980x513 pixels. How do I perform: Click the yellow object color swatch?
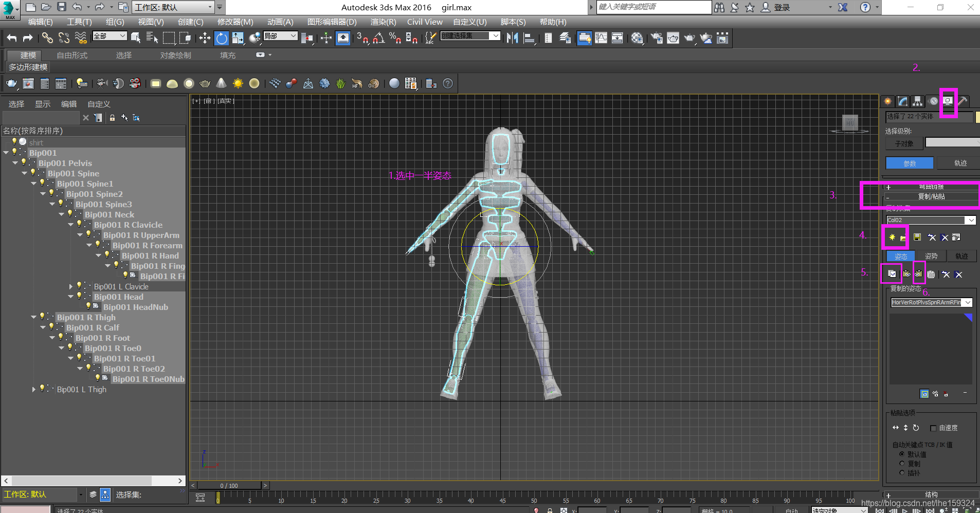tap(978, 117)
